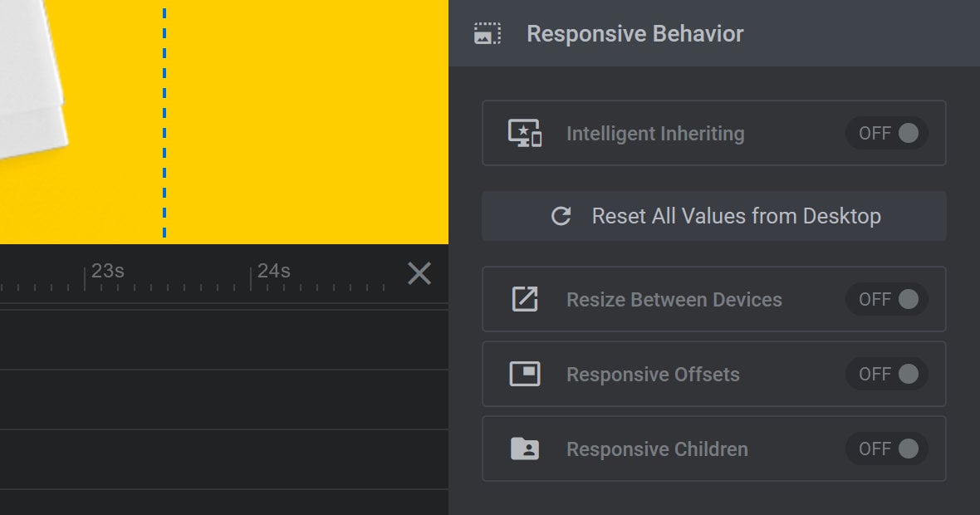
Task: Click the Responsive Behavior panel icon
Action: click(488, 34)
